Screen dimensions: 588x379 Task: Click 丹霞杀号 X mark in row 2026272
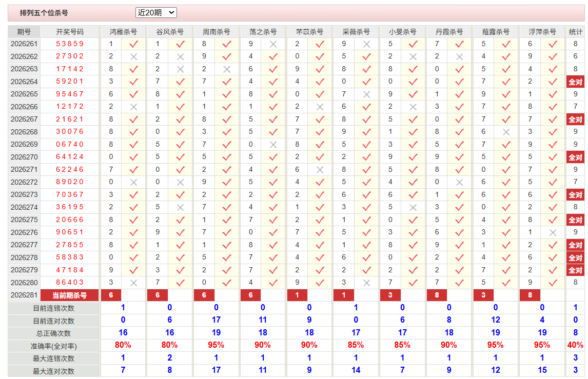click(459, 182)
